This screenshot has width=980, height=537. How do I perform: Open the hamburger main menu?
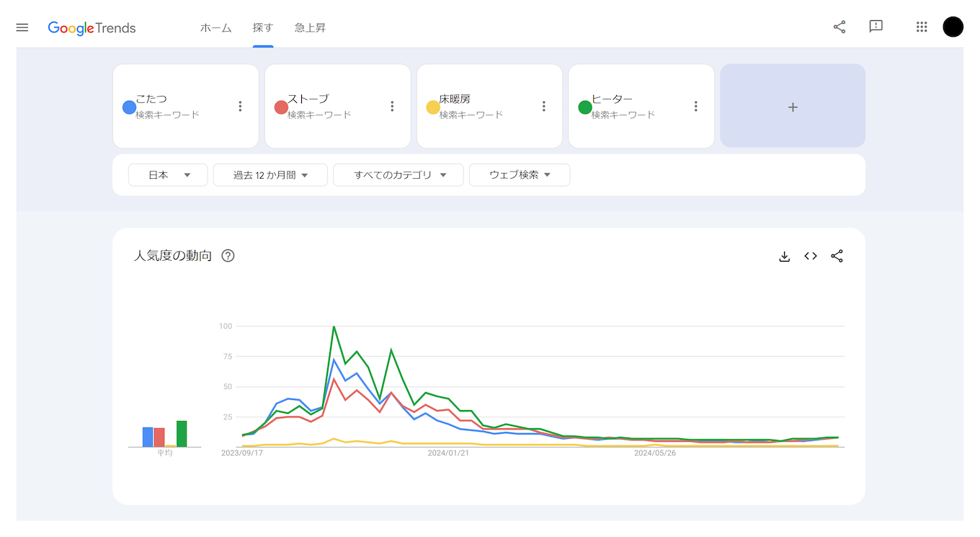point(22,27)
